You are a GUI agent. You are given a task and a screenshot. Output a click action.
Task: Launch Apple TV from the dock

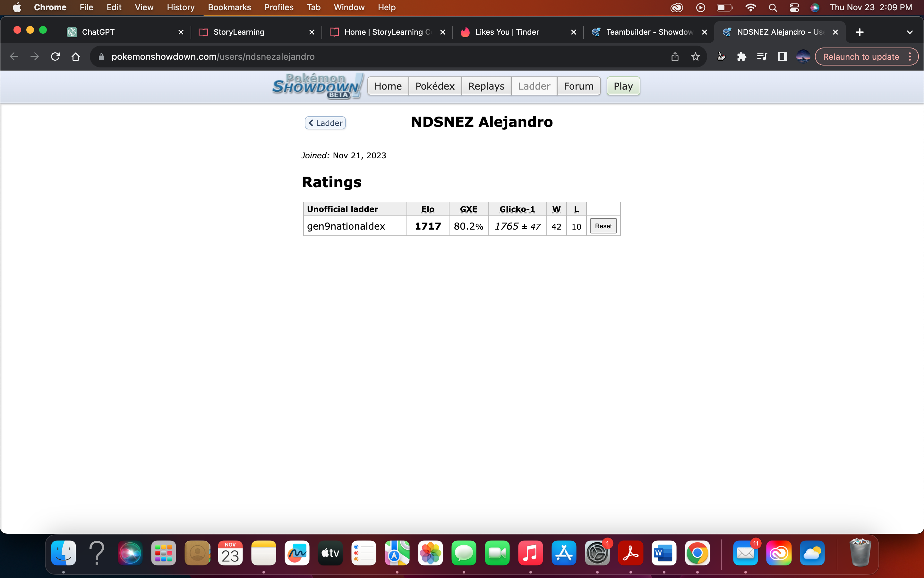pos(330,553)
